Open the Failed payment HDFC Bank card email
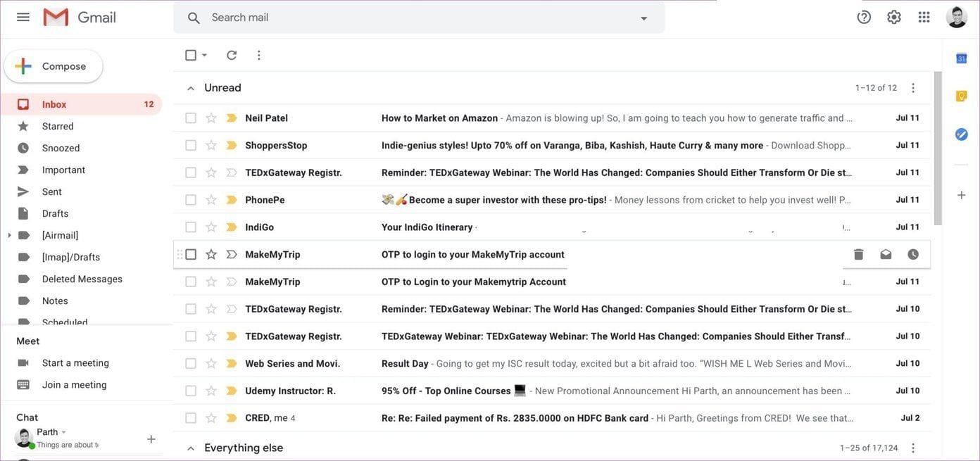980x461 pixels. click(x=552, y=418)
